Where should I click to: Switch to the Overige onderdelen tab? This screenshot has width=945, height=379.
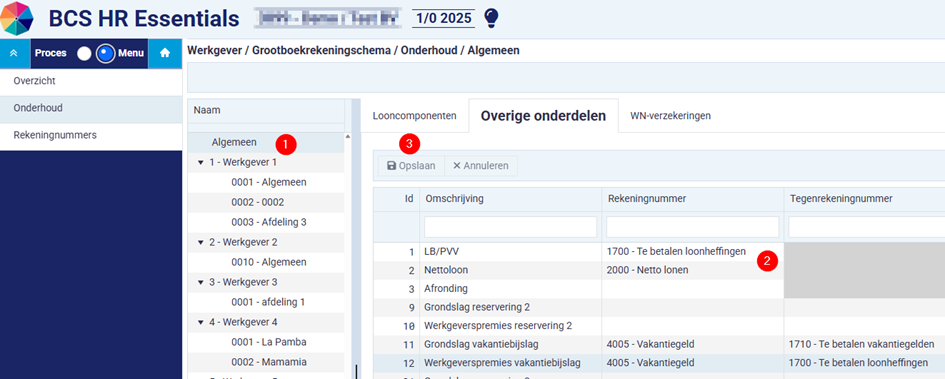click(543, 116)
